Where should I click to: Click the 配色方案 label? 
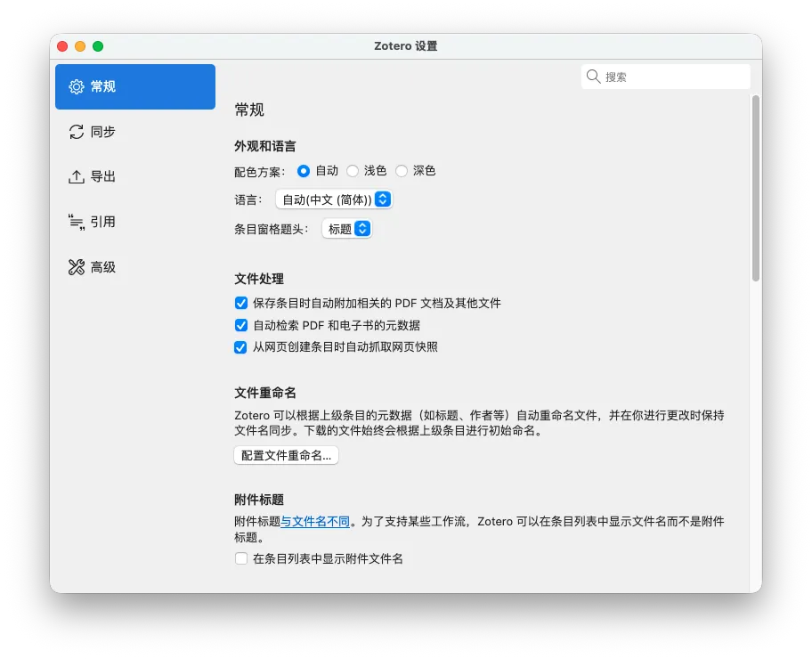pyautogui.click(x=260, y=172)
